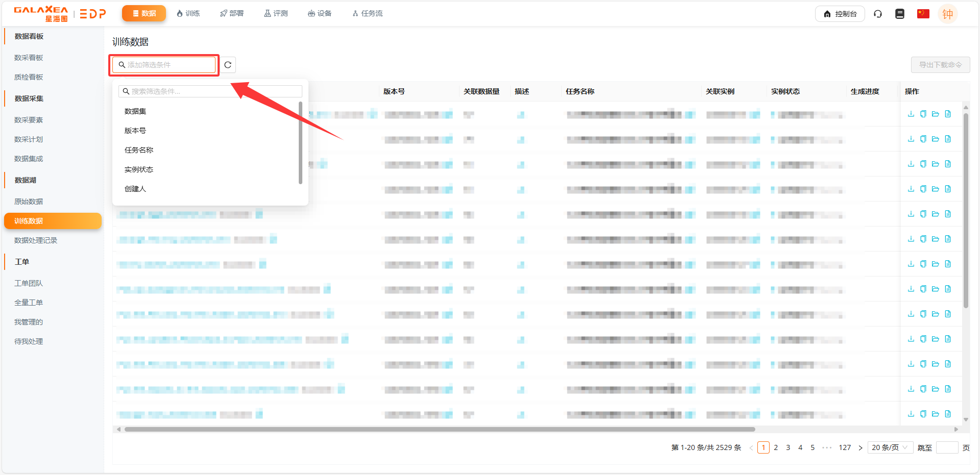Image resolution: width=980 pixels, height=475 pixels.
Task: Click the 搜索筛选条件 search field in dropdown
Action: pyautogui.click(x=210, y=91)
